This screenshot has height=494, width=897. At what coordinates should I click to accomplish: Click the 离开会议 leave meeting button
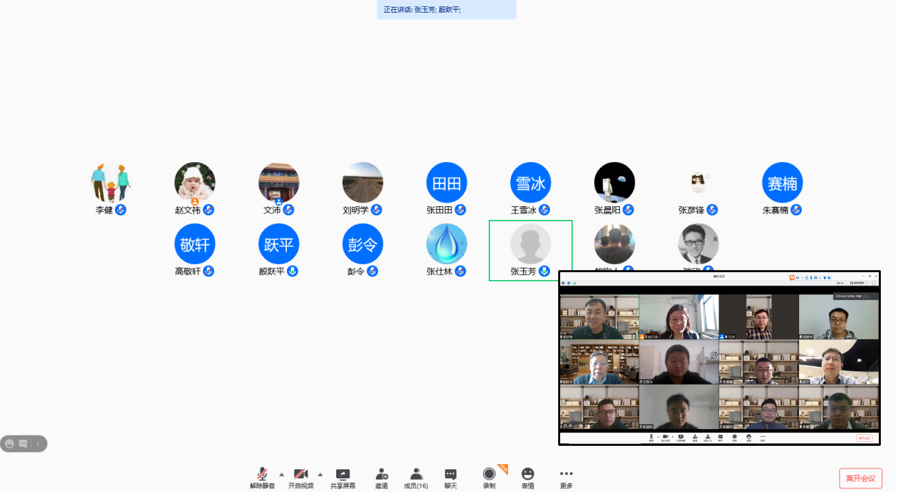coord(860,478)
